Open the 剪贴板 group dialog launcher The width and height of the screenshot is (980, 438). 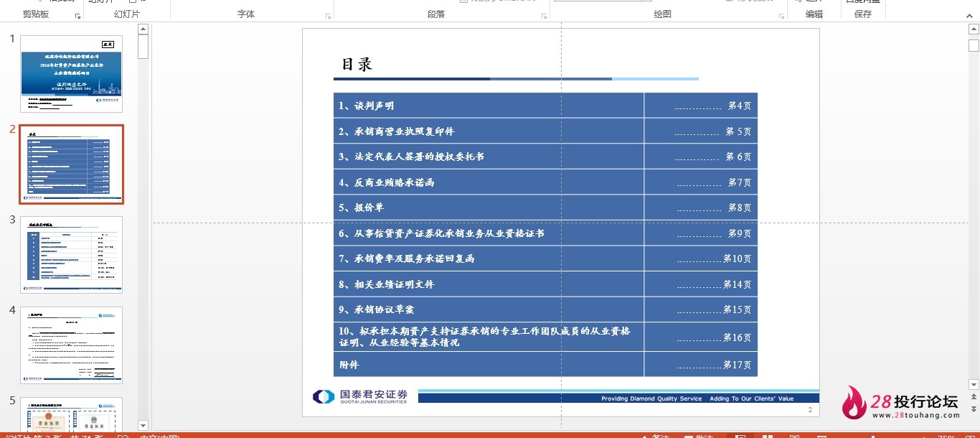pyautogui.click(x=77, y=15)
